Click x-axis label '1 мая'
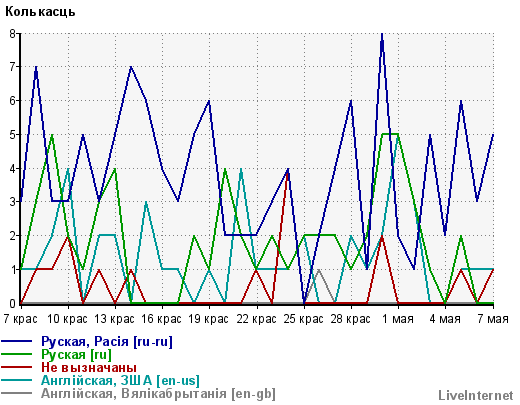The image size is (520, 405). coord(398,319)
